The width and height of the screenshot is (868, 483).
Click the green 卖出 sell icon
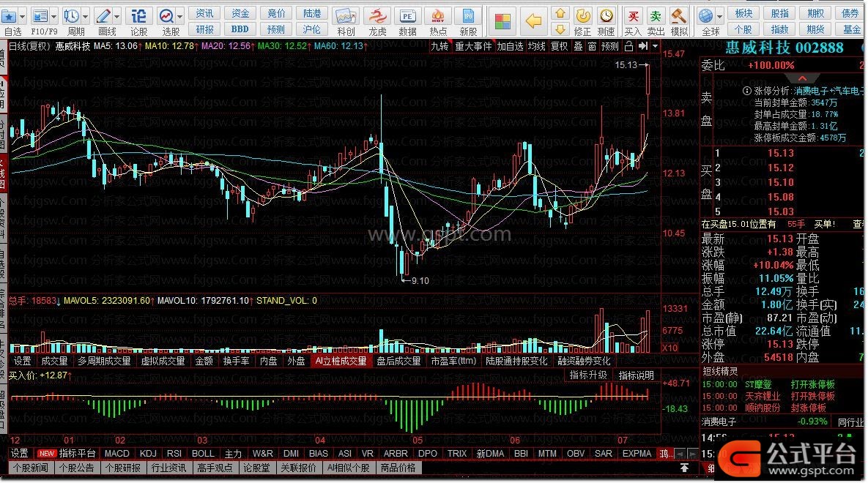click(656, 16)
